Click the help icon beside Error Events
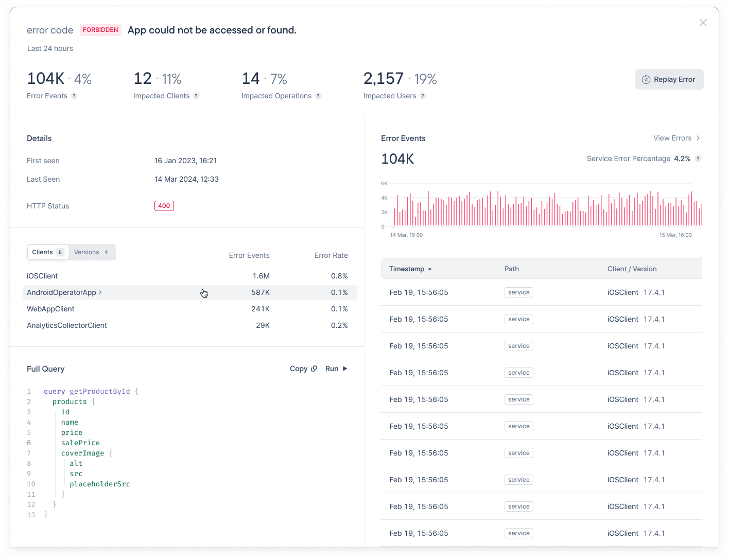The image size is (729, 560). tap(74, 96)
